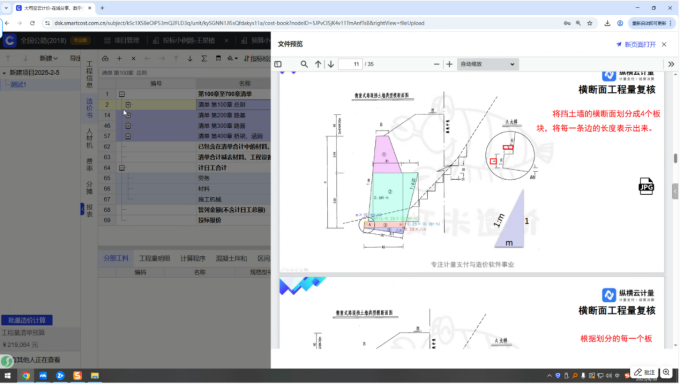Collapse row 1 第100章至700章清单

(x=122, y=94)
